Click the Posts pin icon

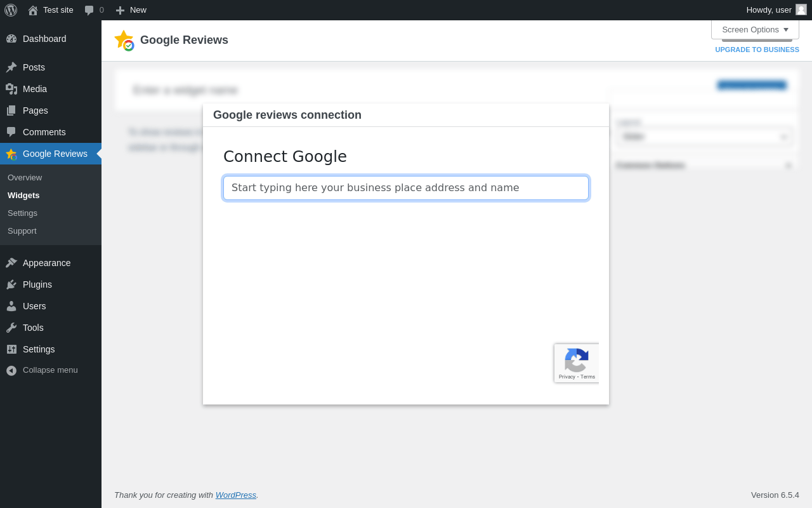pos(11,67)
